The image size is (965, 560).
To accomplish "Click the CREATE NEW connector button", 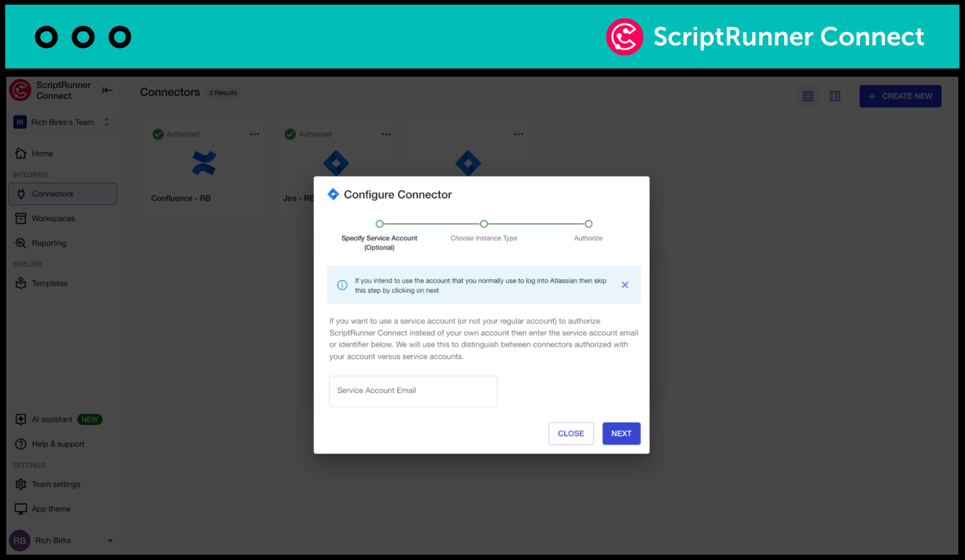I will (x=900, y=96).
